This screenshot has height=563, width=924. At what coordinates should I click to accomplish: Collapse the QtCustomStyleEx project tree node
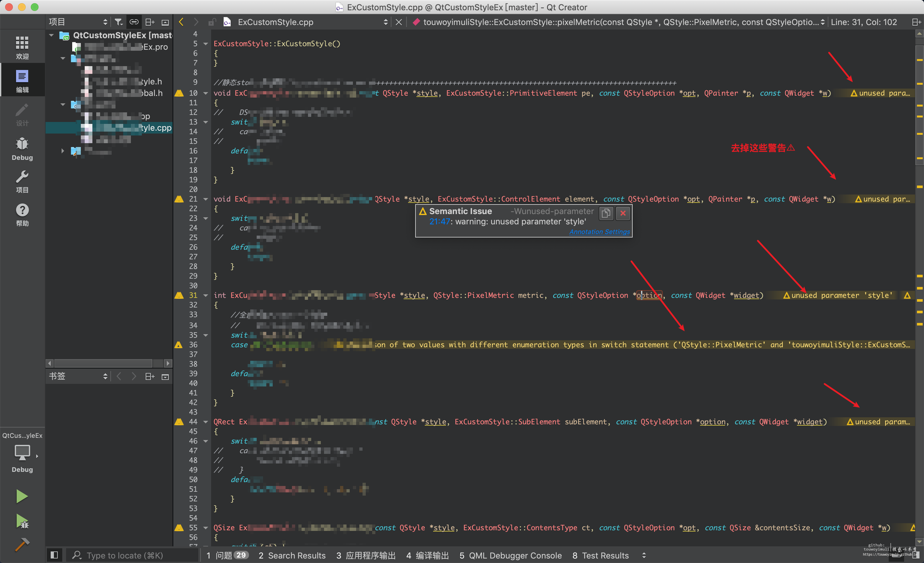tap(52, 35)
